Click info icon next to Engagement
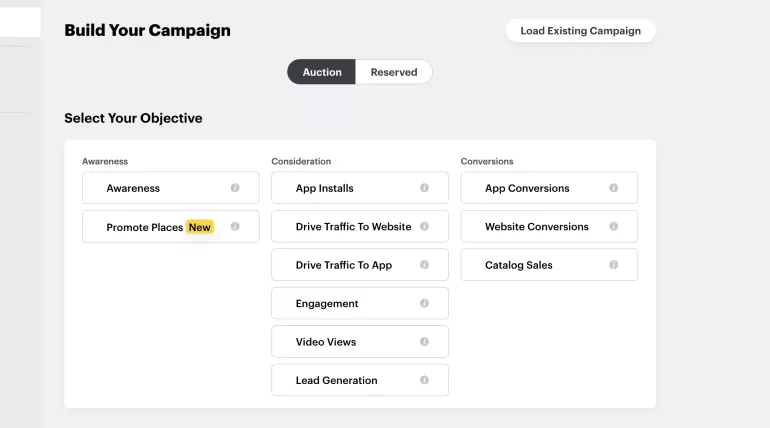Image resolution: width=770 pixels, height=428 pixels. 424,303
